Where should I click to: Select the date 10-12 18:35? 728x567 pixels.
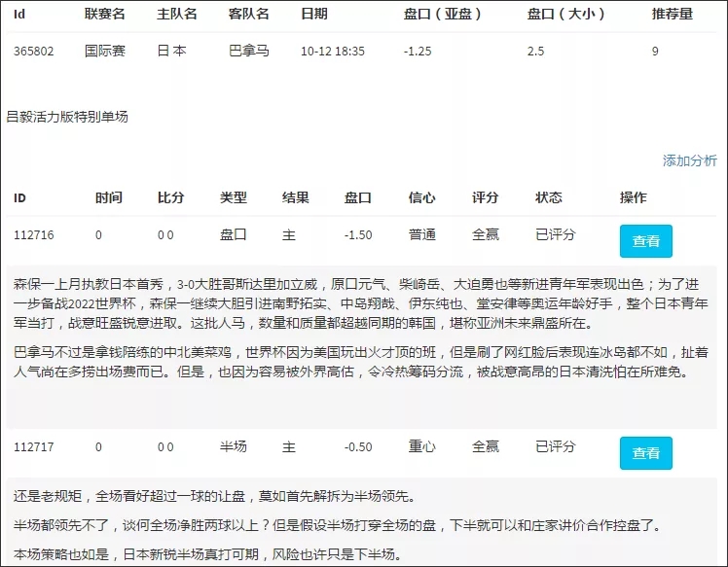click(x=333, y=51)
